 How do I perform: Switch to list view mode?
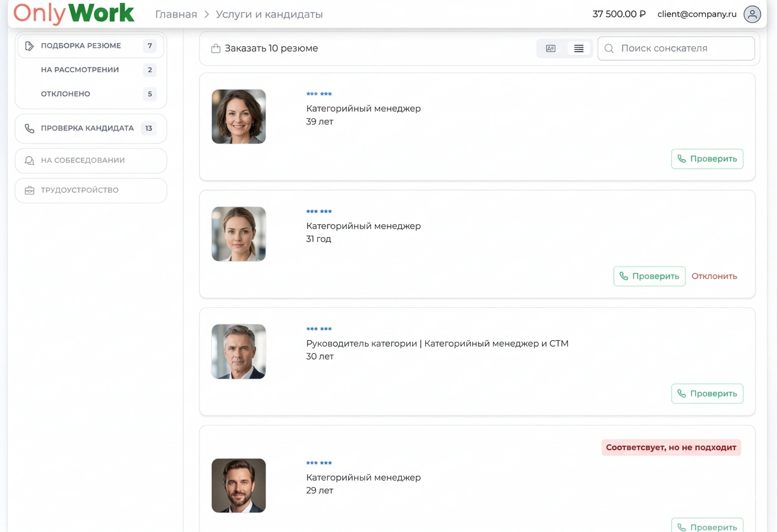click(579, 48)
